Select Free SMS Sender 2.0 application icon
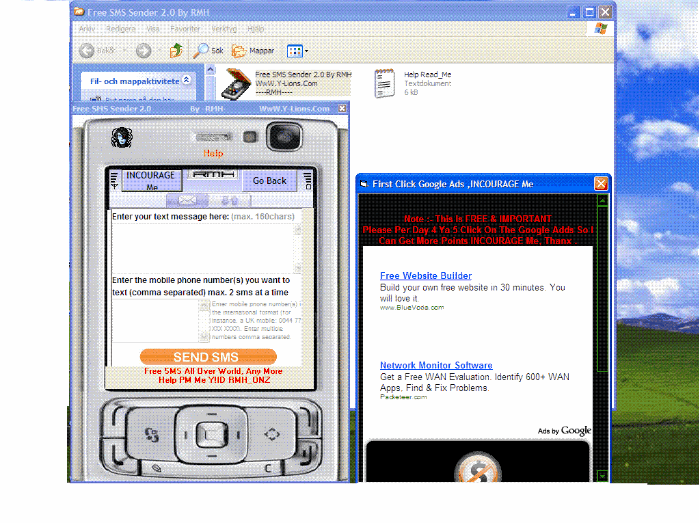 (x=236, y=84)
